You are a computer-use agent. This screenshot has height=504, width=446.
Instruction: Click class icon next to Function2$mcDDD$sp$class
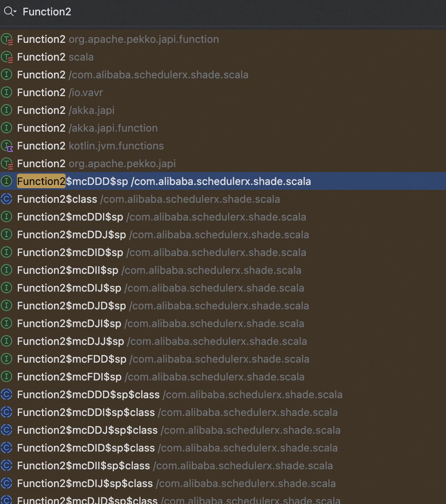click(x=6, y=395)
